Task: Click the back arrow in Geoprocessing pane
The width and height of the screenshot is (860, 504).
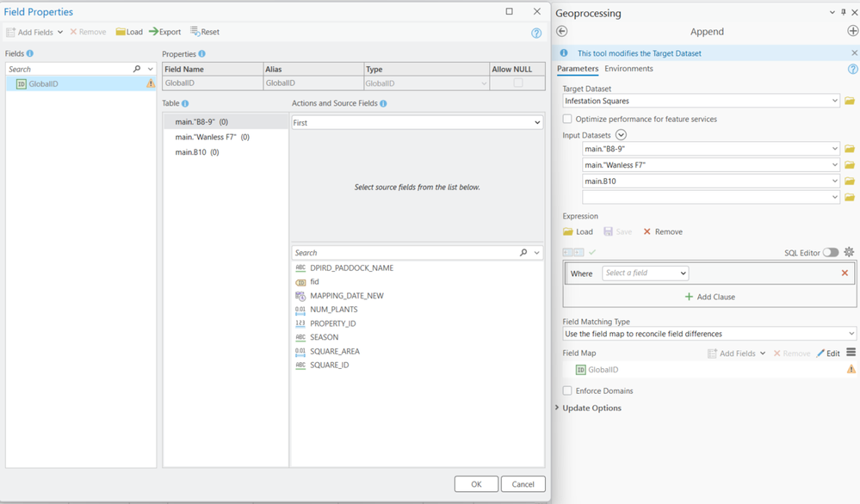Action: (561, 31)
